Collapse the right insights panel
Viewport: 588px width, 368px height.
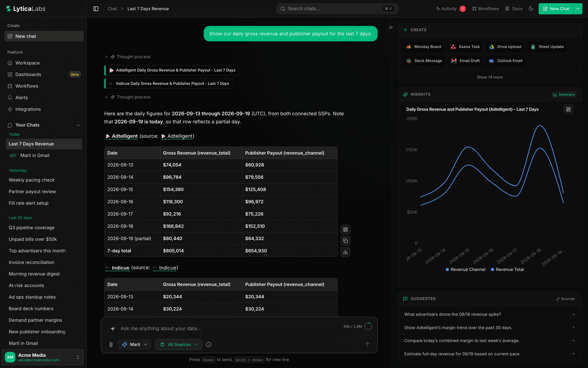coord(391,27)
